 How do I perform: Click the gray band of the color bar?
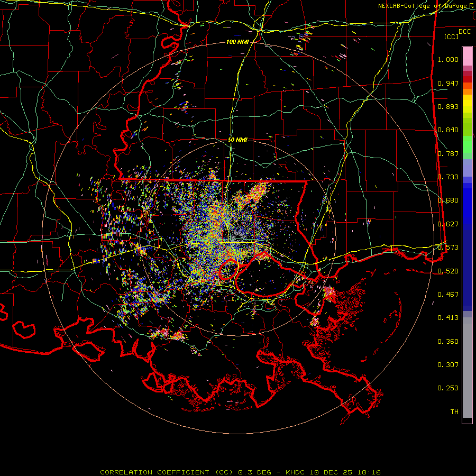(467, 368)
